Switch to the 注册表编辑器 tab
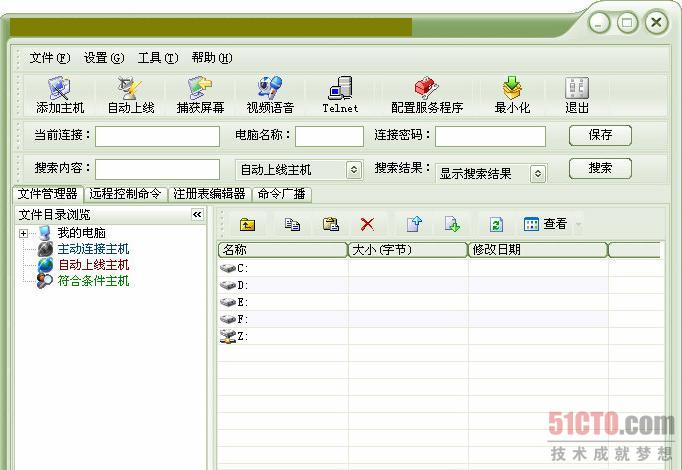 (209, 194)
